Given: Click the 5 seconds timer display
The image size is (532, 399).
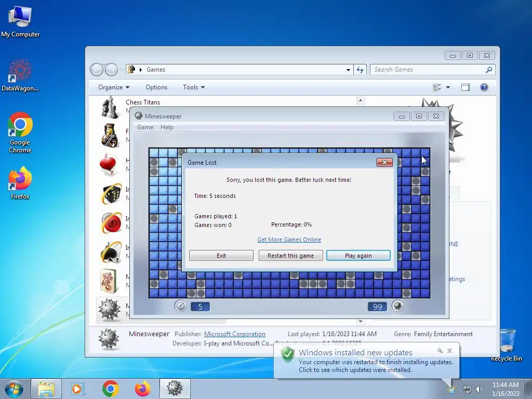Looking at the screenshot, I should (x=200, y=307).
